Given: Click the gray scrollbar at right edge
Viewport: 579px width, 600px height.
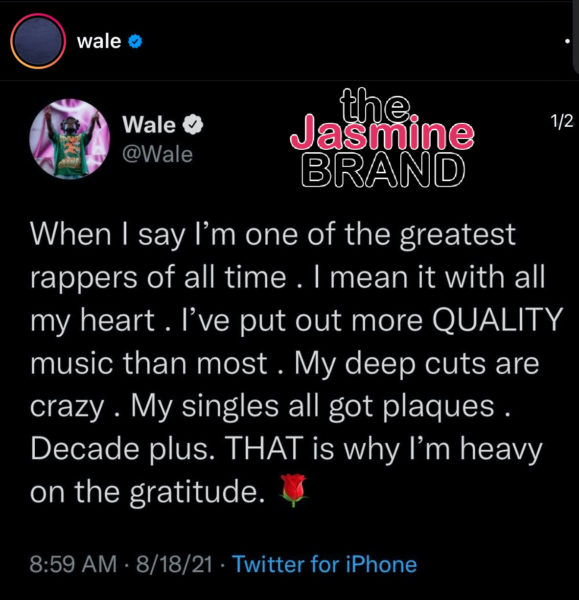Looking at the screenshot, I should coord(576,36).
